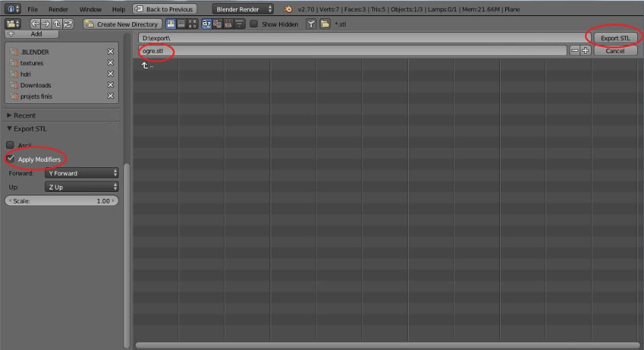Sort files by size
This screenshot has height=350, width=644.
coord(239,24)
